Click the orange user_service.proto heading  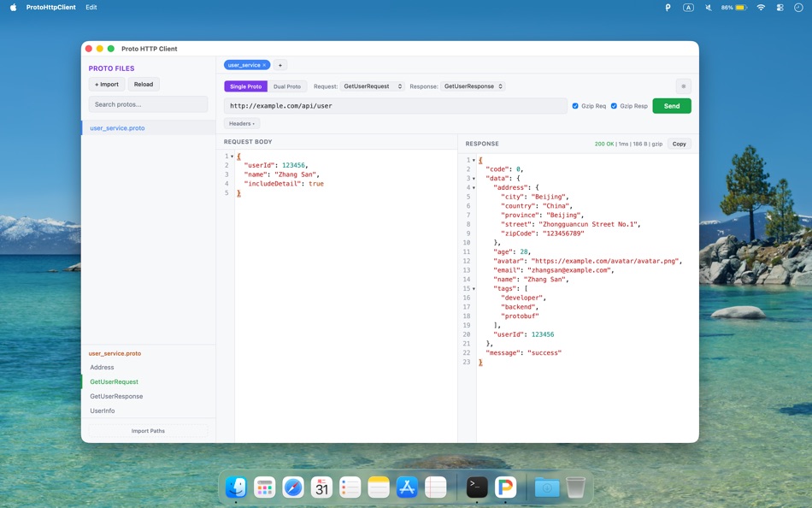point(115,353)
